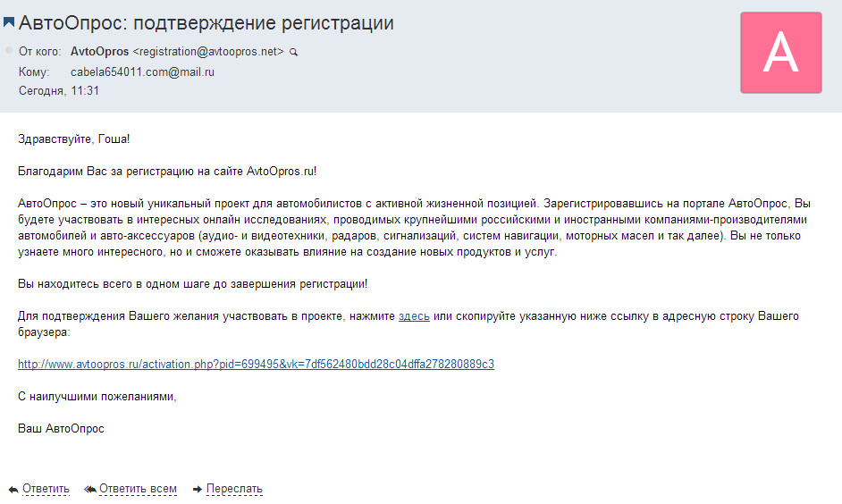Click the single reply arrow icon

13,490
